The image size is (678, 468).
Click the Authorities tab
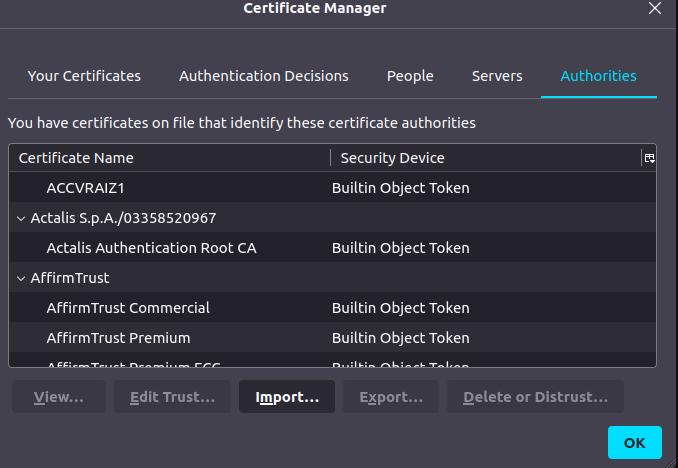click(598, 76)
